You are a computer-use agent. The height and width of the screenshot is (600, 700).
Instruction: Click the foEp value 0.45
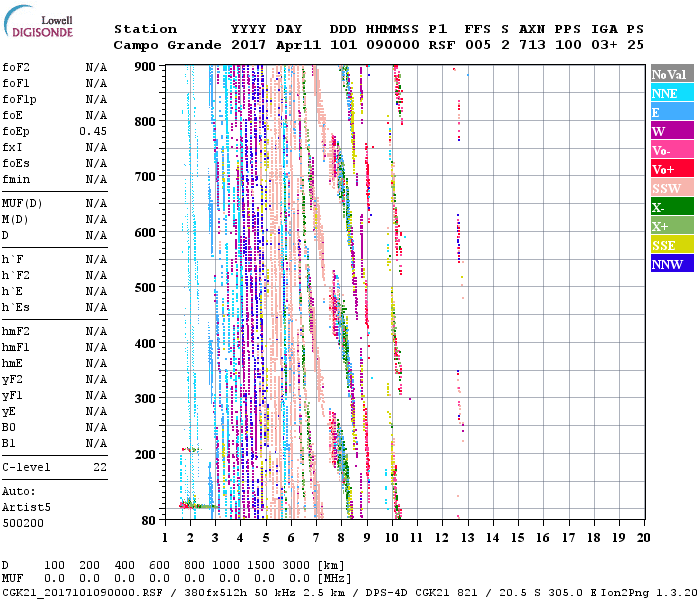tap(93, 131)
